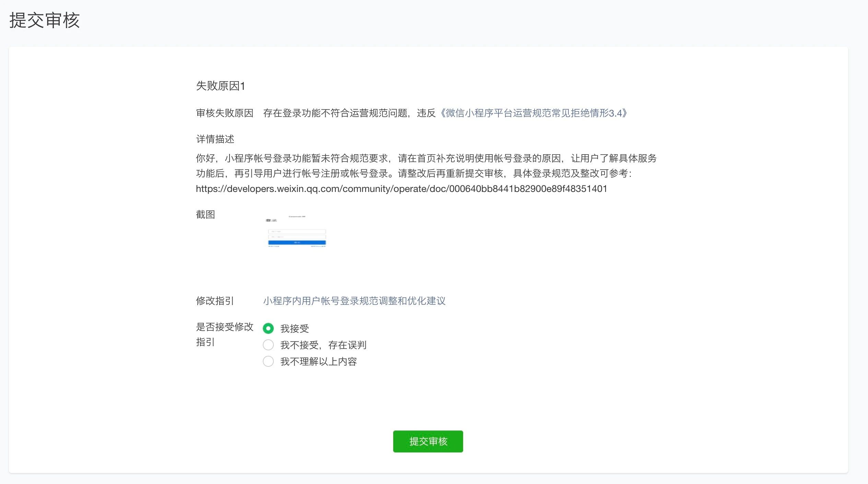Click the blue login button inside the screenshot
Screen dimensions: 868x484
tap(297, 242)
